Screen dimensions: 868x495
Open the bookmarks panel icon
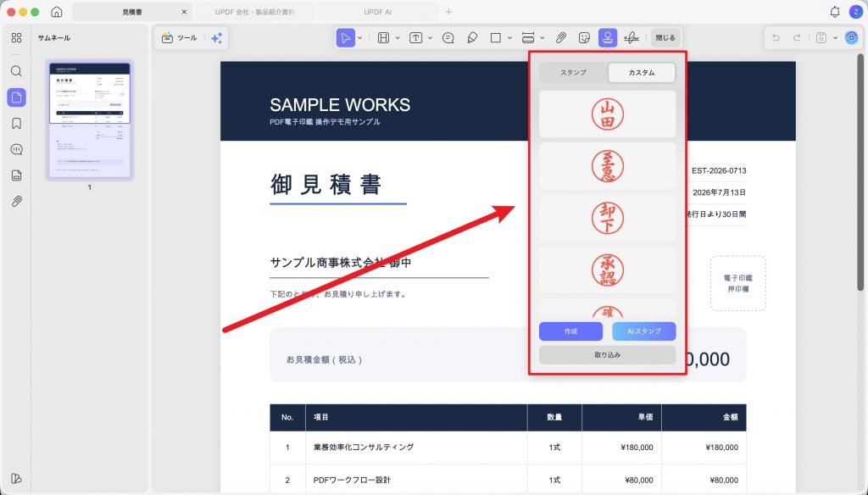pyautogui.click(x=17, y=124)
